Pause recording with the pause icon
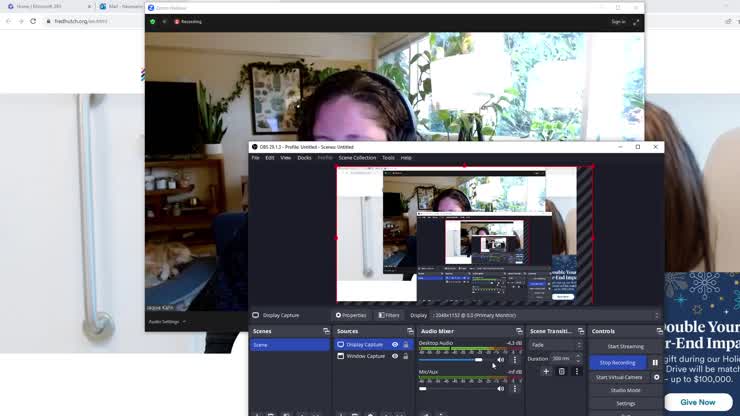This screenshot has height=416, width=740. tap(656, 363)
